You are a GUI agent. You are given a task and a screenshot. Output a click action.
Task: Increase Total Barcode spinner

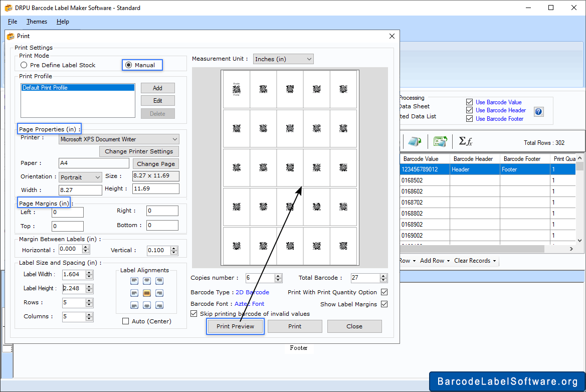coord(383,276)
